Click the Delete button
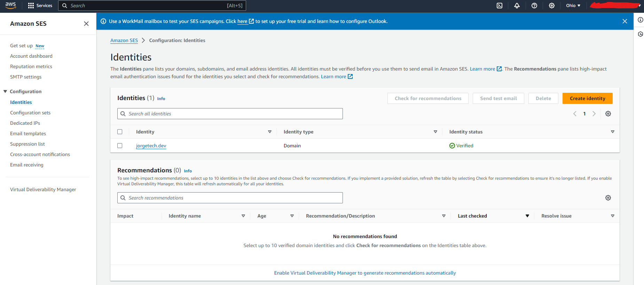644x285 pixels. [x=543, y=98]
